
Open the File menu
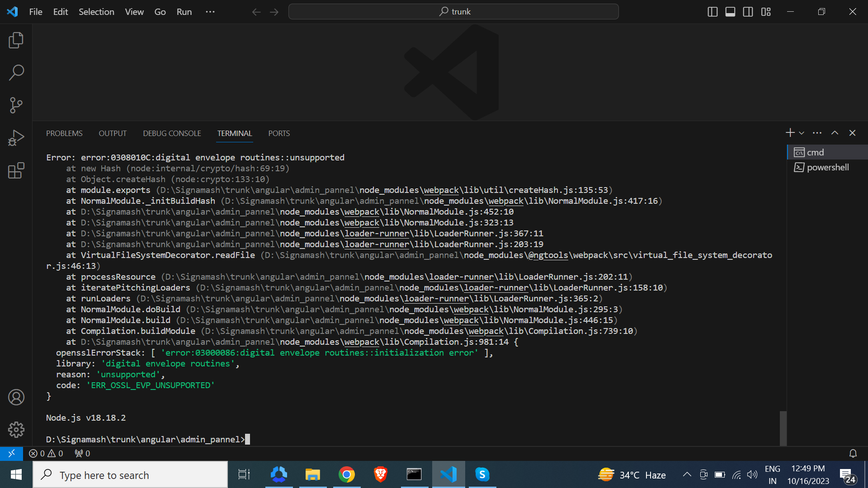pyautogui.click(x=36, y=12)
